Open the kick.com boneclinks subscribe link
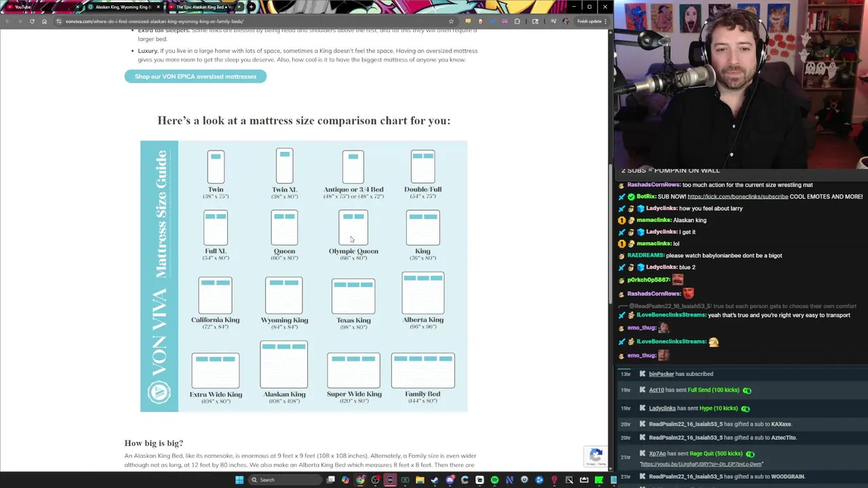 [738, 197]
